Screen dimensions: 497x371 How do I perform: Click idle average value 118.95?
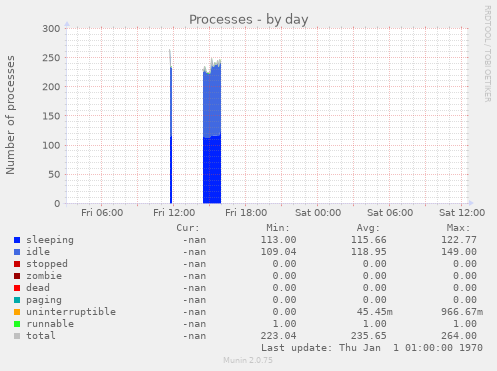click(369, 252)
